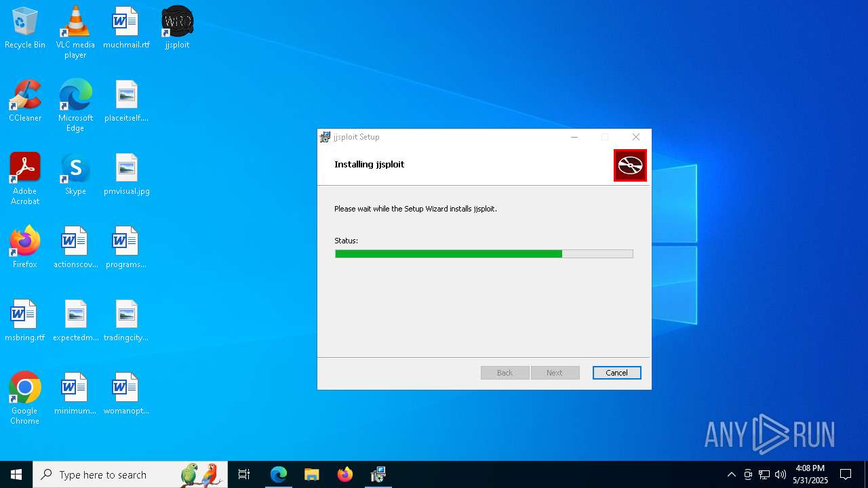This screenshot has height=488, width=868.
Task: Select the muchmail.rtf document icon
Action: (x=126, y=28)
